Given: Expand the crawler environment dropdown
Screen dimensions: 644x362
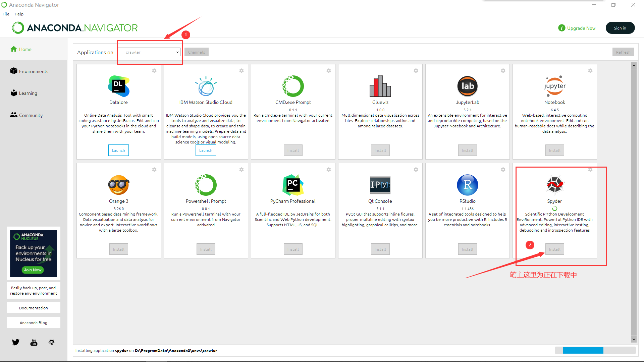Looking at the screenshot, I should click(x=177, y=52).
